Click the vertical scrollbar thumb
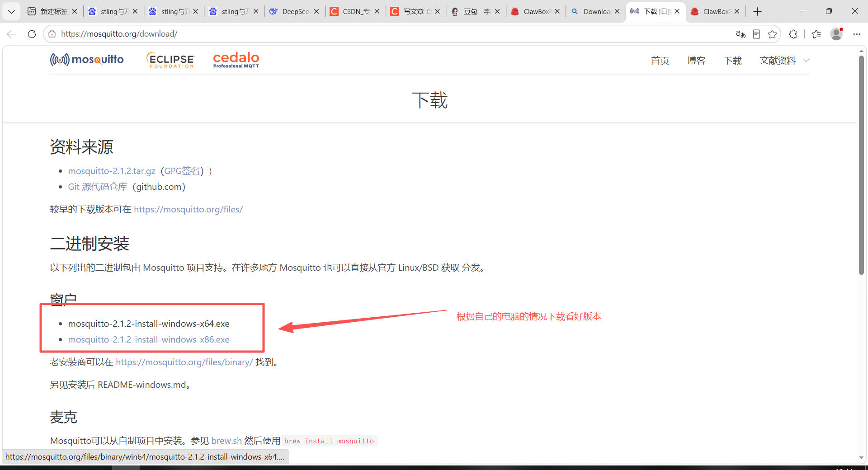Viewport: 868px width, 470px height. point(861,165)
